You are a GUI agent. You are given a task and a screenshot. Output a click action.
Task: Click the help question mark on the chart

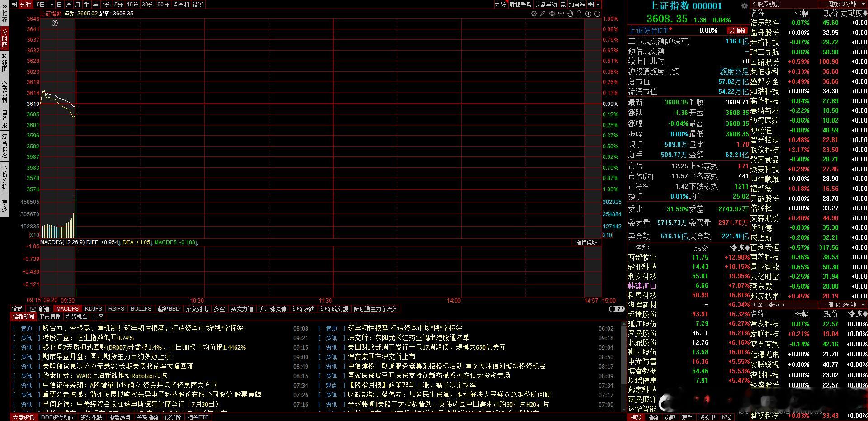coord(55,23)
